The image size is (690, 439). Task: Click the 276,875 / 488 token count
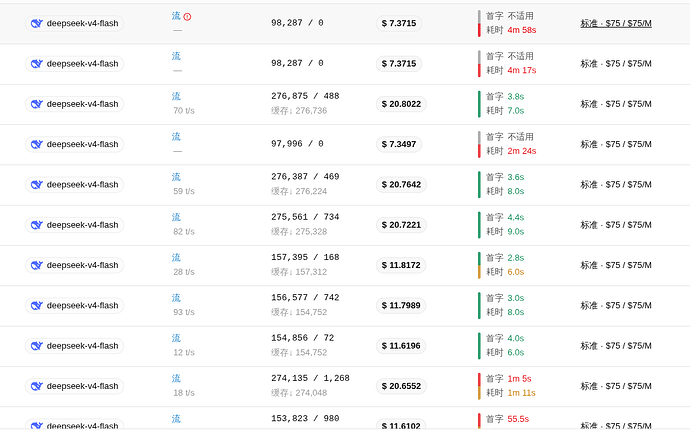coord(305,96)
